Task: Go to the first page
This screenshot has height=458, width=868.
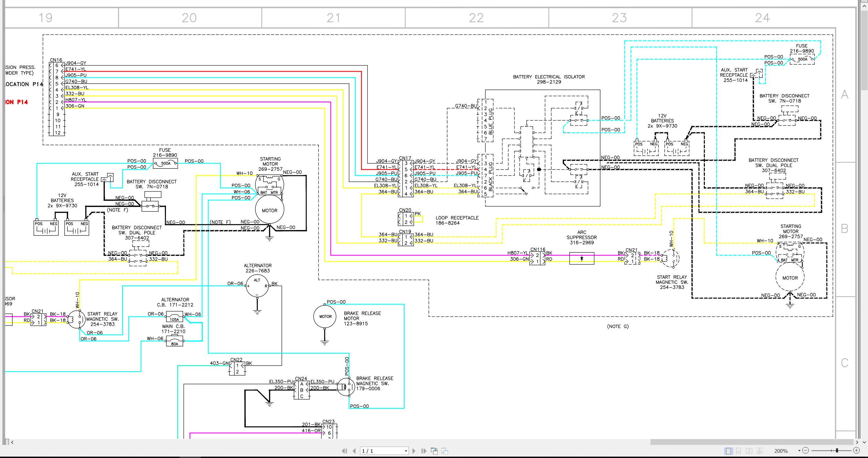Action: [344, 451]
